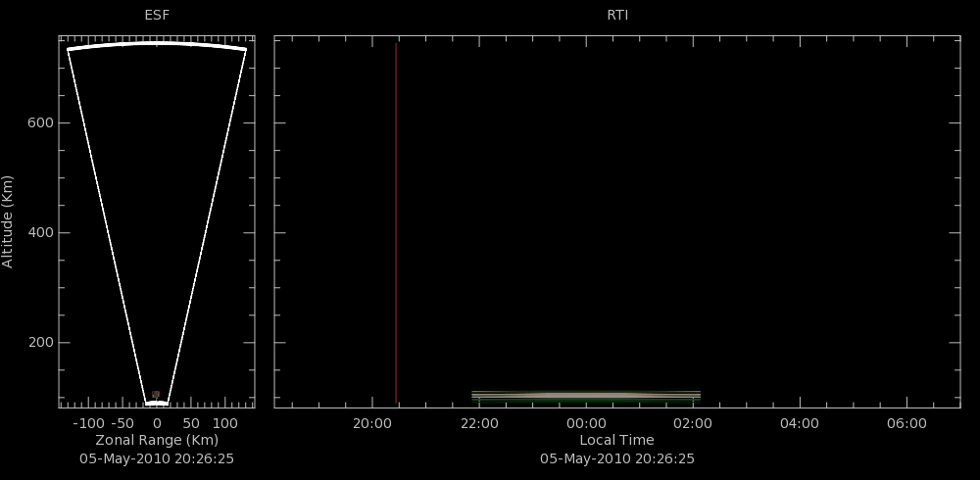Click the 22:00 time tick label
This screenshot has height=480, width=980.
pyautogui.click(x=479, y=424)
